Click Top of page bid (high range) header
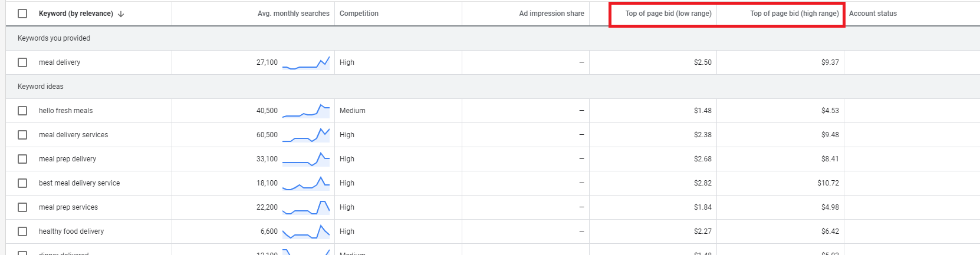 click(794, 14)
